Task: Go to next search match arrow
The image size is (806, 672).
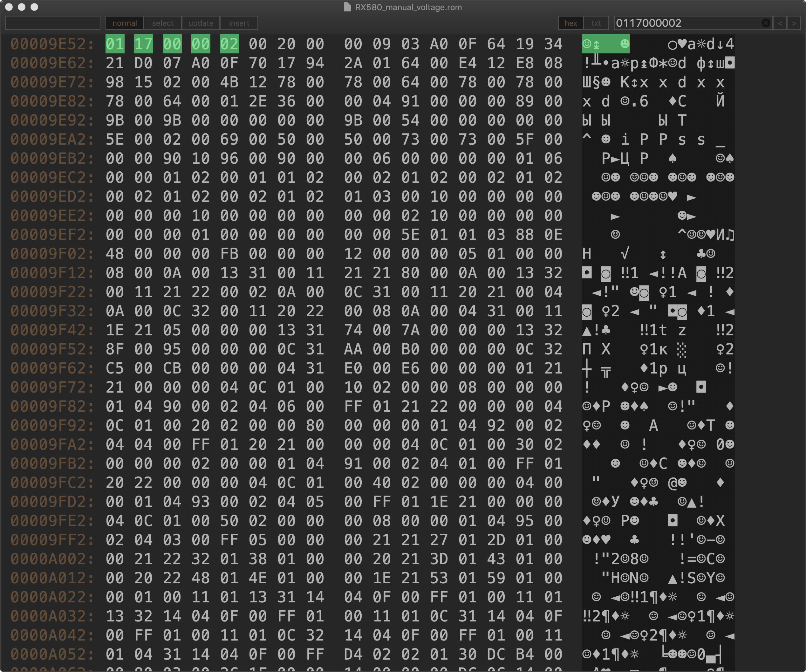Action: pyautogui.click(x=794, y=23)
